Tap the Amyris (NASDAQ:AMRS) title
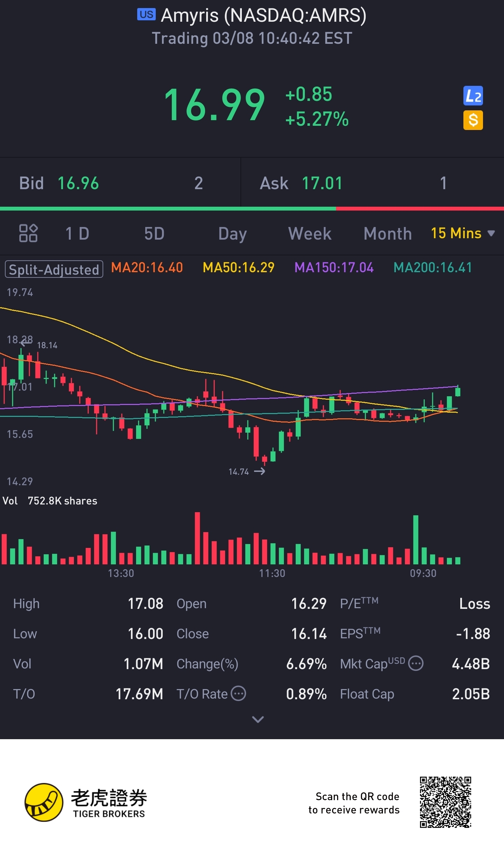This screenshot has width=504, height=866. (x=264, y=15)
